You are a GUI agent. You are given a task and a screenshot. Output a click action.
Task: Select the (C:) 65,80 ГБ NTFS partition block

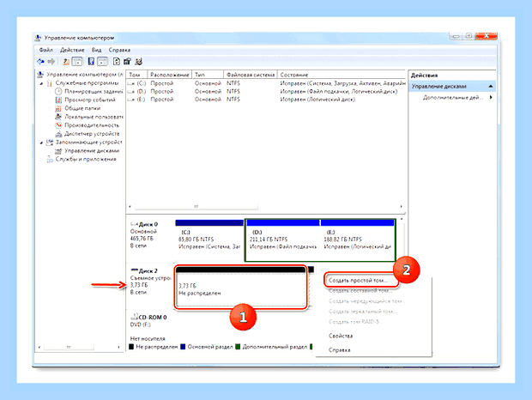click(209, 239)
